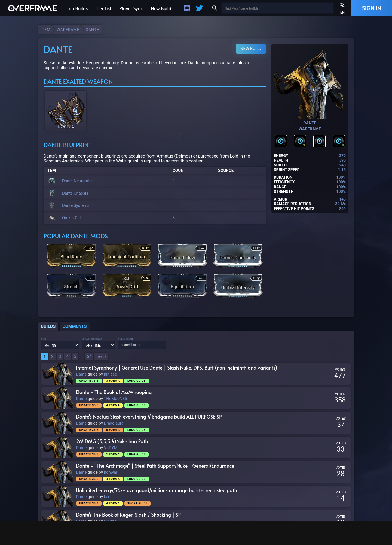Open Tier List in navigation
Screen dimensions: 392x545
point(103,8)
